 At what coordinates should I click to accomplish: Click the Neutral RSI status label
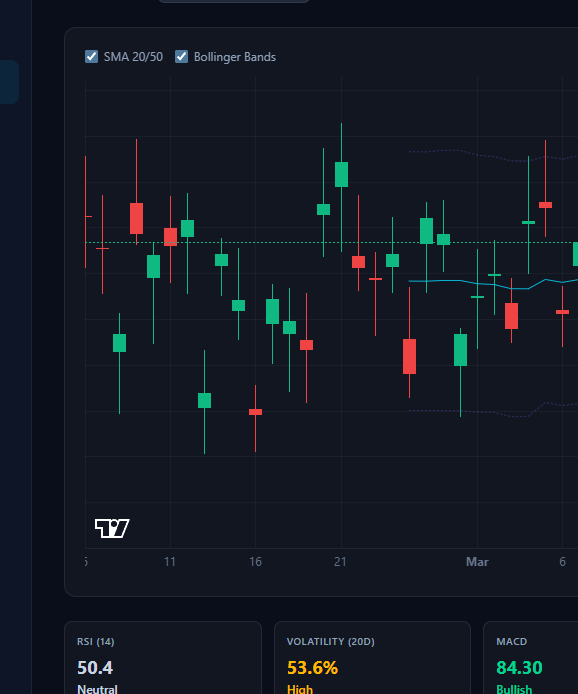coord(97,689)
